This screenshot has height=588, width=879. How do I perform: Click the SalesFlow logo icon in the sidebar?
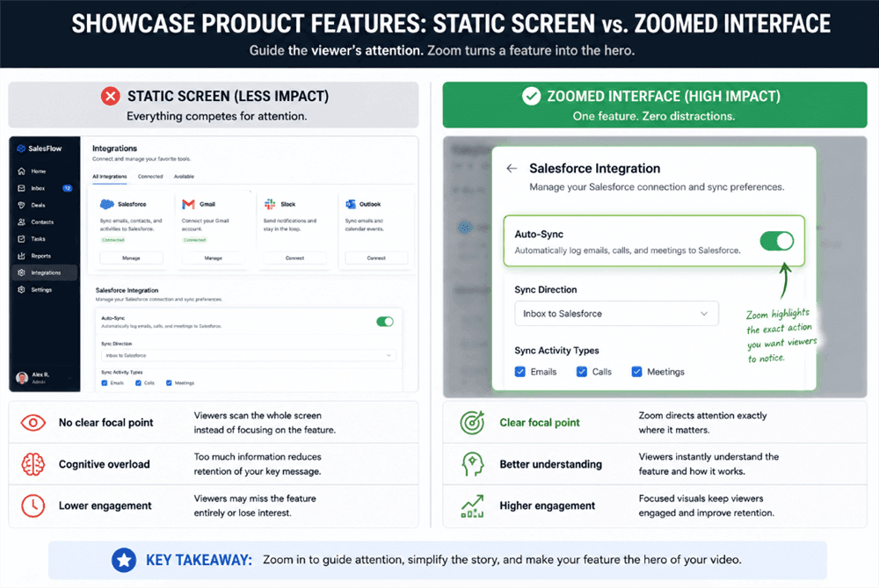[21, 149]
